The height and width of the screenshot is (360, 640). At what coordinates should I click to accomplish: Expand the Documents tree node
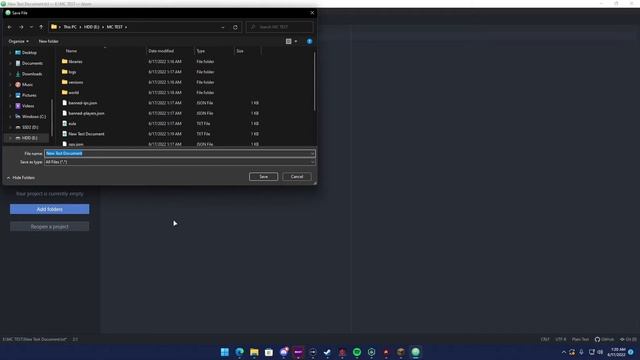10,63
